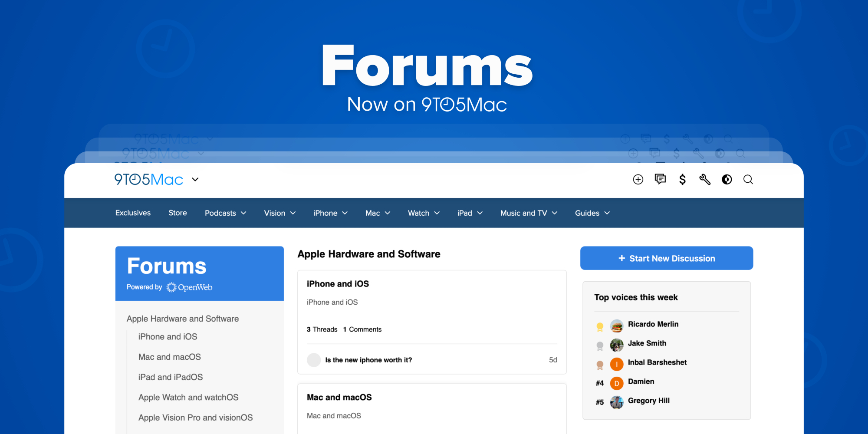The width and height of the screenshot is (868, 434).
Task: Expand the site switcher chevron beside logo
Action: pos(195,180)
